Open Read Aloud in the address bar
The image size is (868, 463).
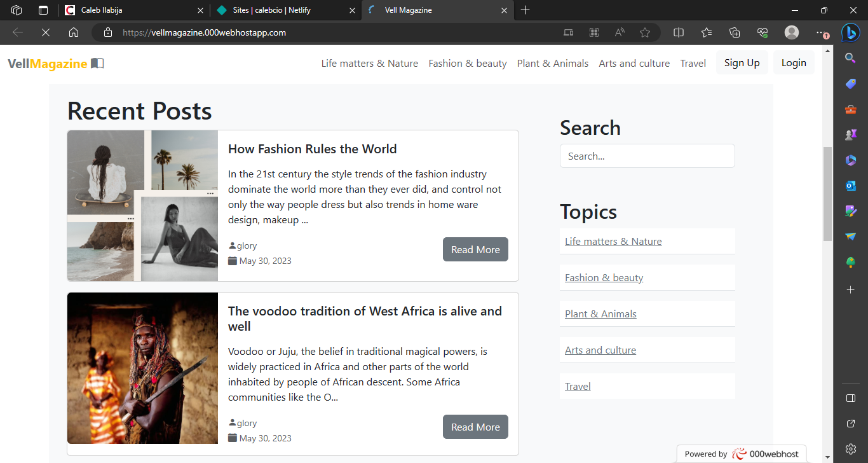point(620,32)
